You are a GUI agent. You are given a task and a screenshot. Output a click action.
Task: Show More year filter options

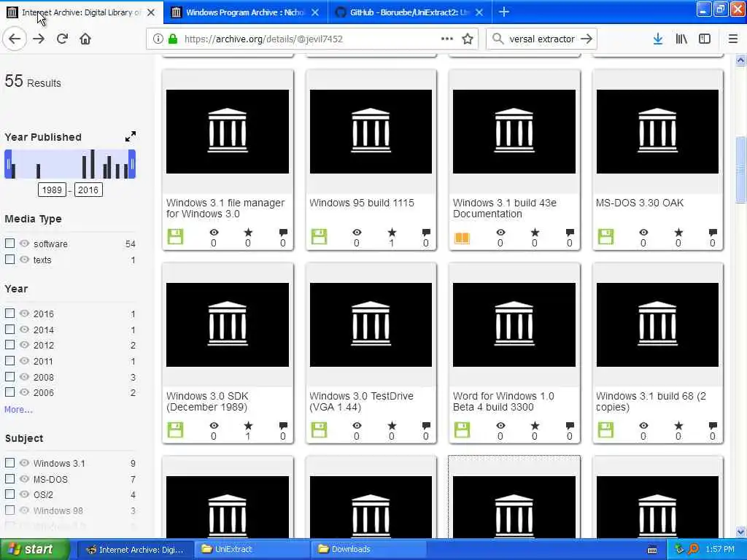tap(18, 410)
